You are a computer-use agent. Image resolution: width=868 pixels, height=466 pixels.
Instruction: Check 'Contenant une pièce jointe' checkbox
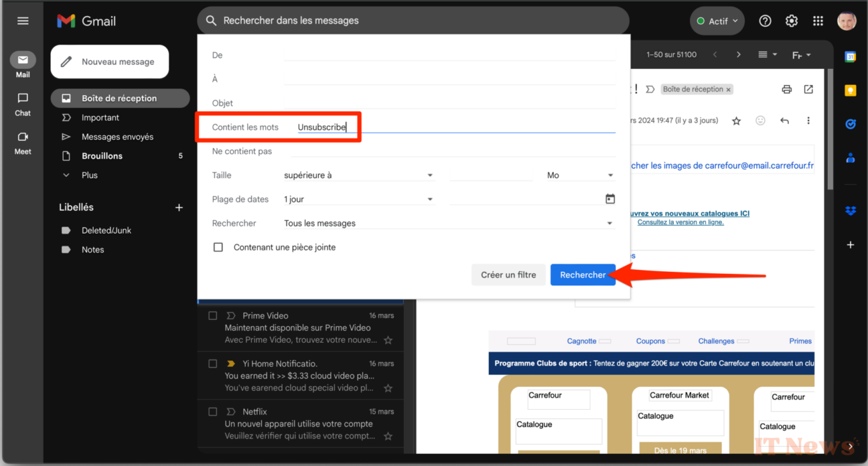[x=218, y=247]
